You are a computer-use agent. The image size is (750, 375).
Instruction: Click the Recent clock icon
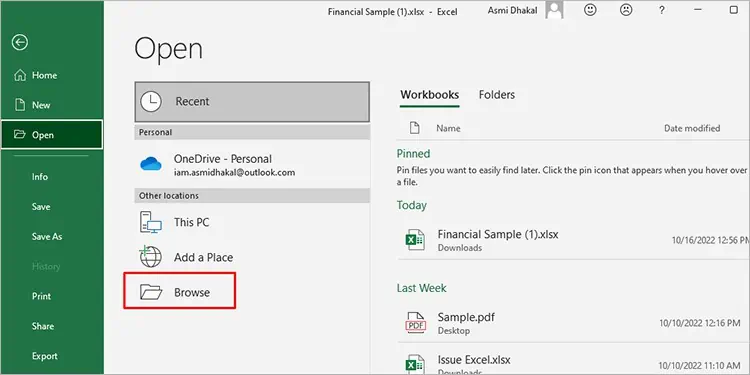point(151,101)
